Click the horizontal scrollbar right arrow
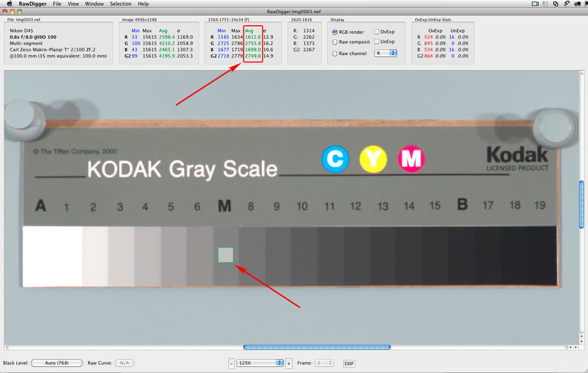 pos(576,347)
